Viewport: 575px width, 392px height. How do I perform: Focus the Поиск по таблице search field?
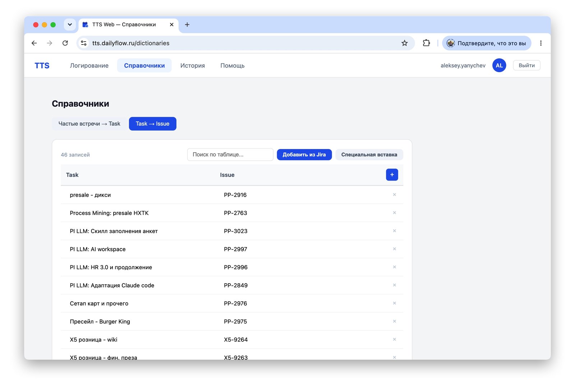point(230,155)
